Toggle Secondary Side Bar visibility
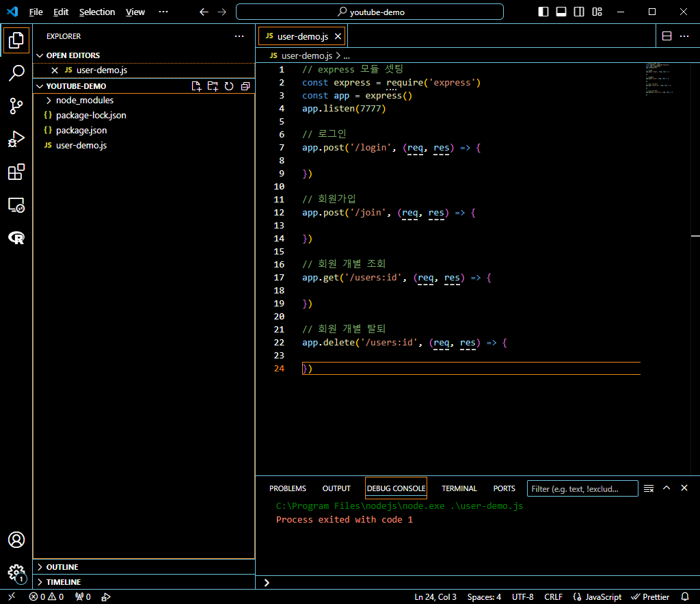 579,12
